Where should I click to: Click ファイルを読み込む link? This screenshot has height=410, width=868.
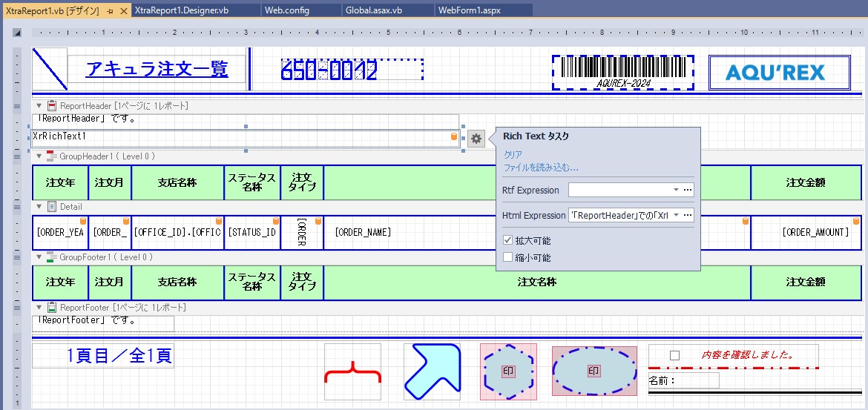[x=541, y=168]
